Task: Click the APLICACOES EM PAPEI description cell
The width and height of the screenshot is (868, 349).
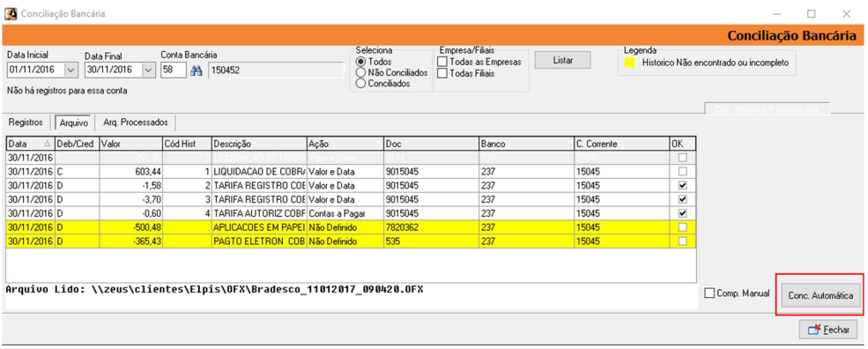Action: (259, 227)
